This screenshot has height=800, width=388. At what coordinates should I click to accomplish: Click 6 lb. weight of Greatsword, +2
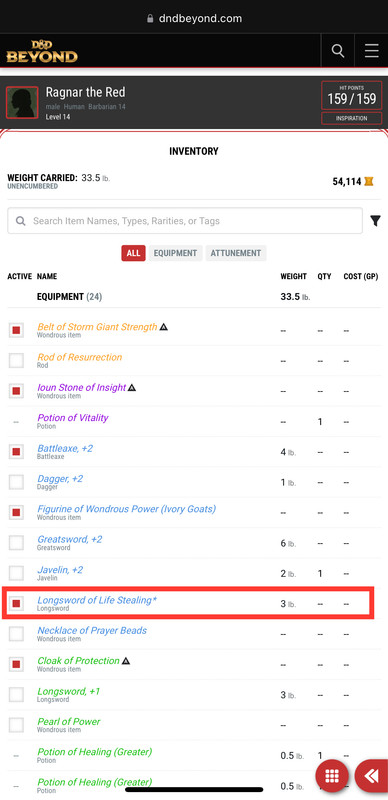(288, 543)
